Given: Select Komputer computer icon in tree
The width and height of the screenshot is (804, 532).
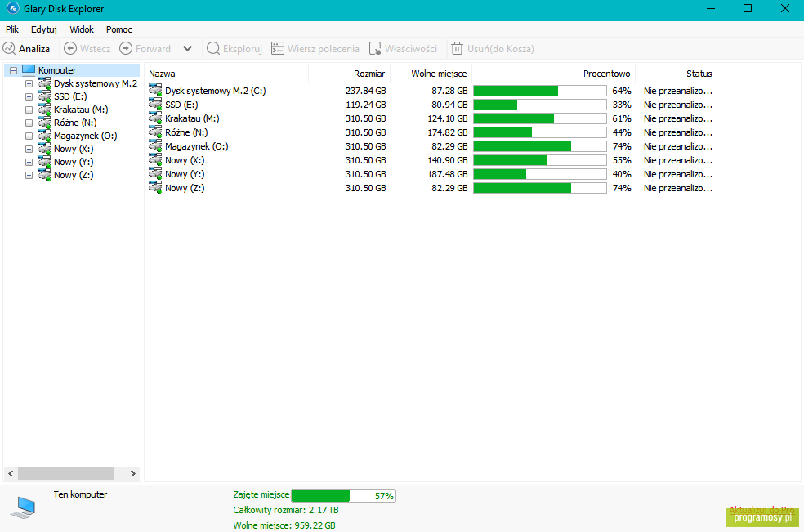Looking at the screenshot, I should pos(29,69).
